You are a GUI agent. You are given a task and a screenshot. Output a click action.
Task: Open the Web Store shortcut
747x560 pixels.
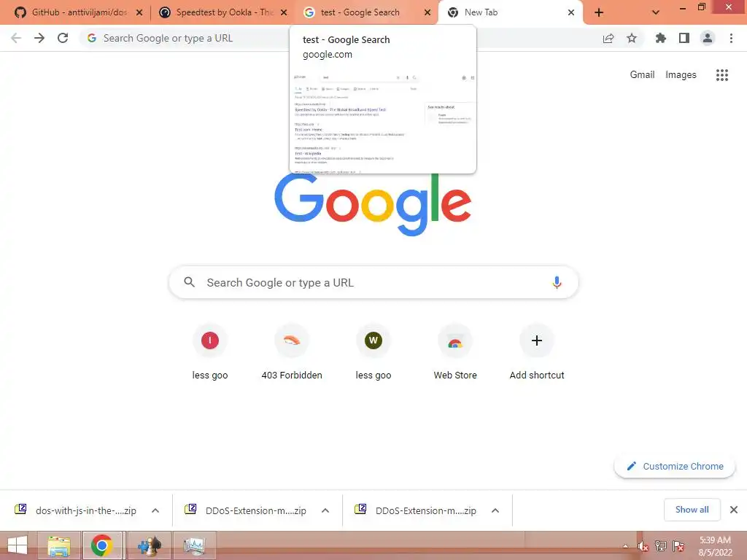pos(455,352)
